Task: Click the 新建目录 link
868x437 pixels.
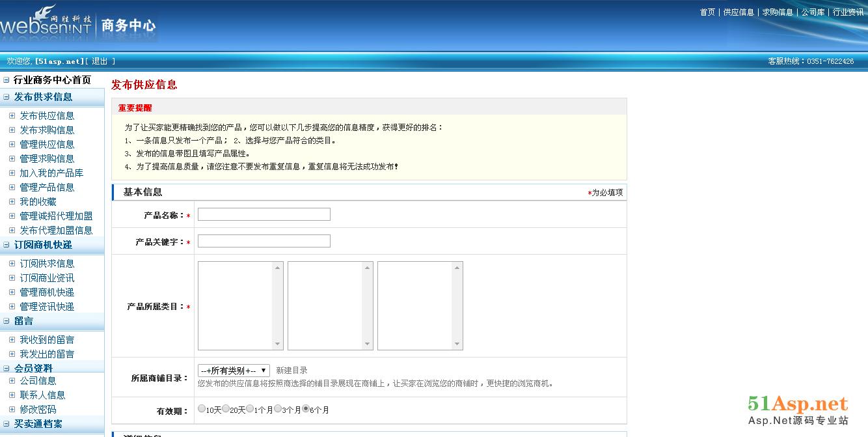Action: (x=292, y=371)
